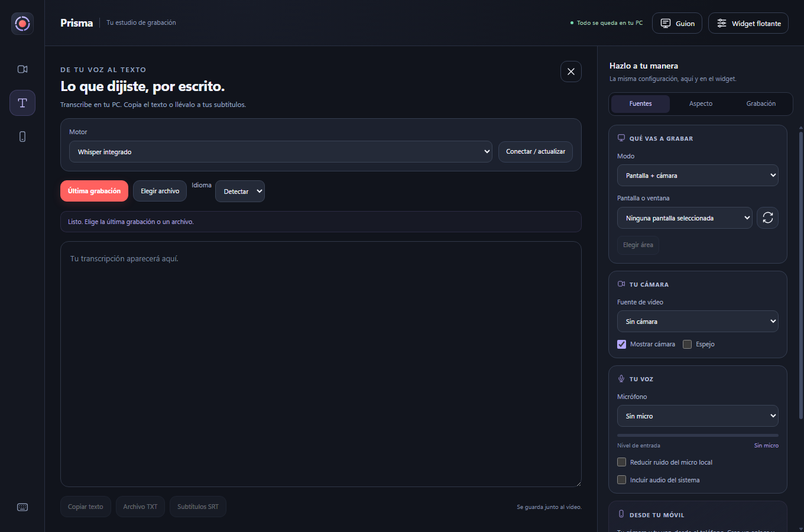
Task: Refresh the screen or window list
Action: point(768,218)
